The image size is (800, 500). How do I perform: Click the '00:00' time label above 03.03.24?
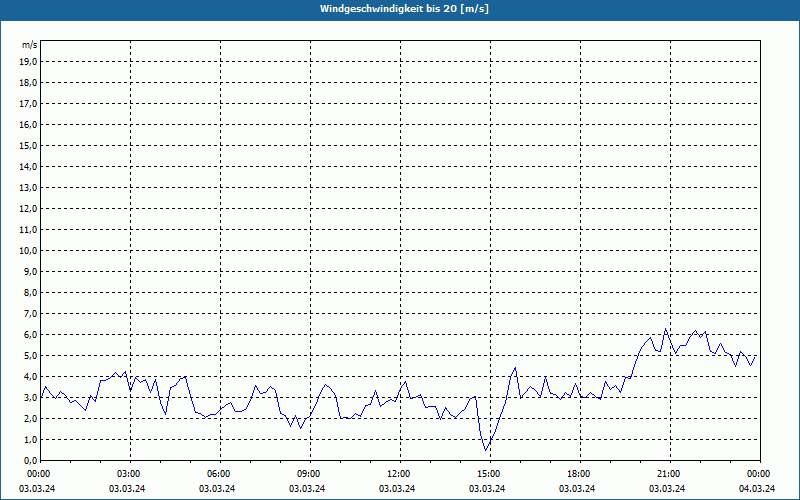[x=37, y=474]
